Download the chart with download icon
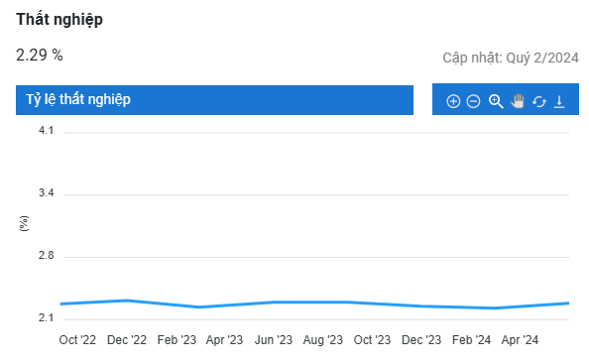The width and height of the screenshot is (589, 364). click(559, 101)
